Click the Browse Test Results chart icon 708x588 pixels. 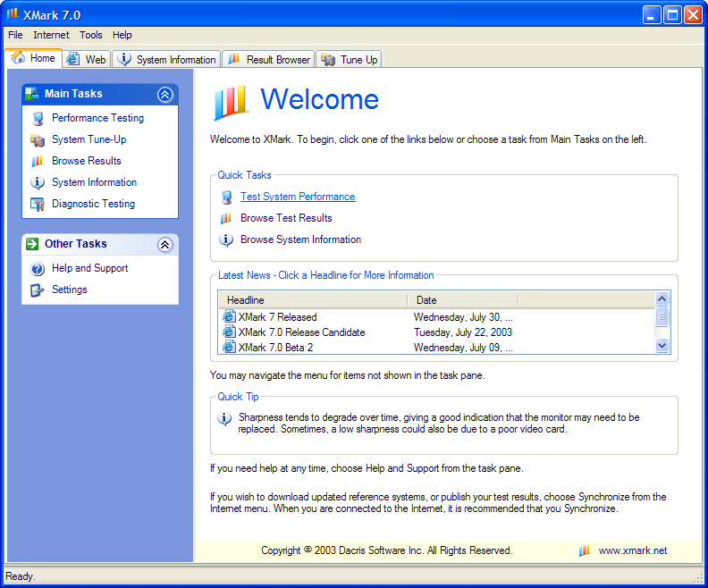226,218
